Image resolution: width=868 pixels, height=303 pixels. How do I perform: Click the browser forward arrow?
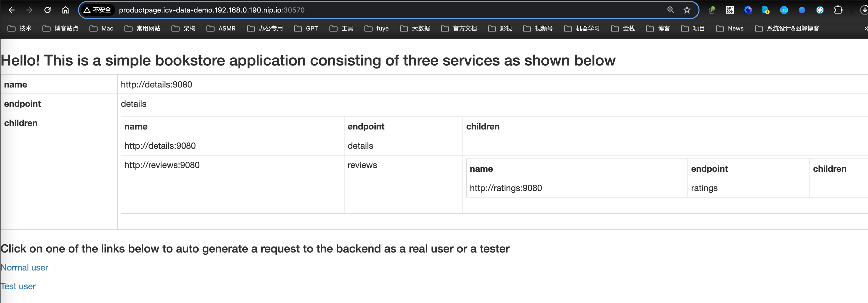point(30,10)
